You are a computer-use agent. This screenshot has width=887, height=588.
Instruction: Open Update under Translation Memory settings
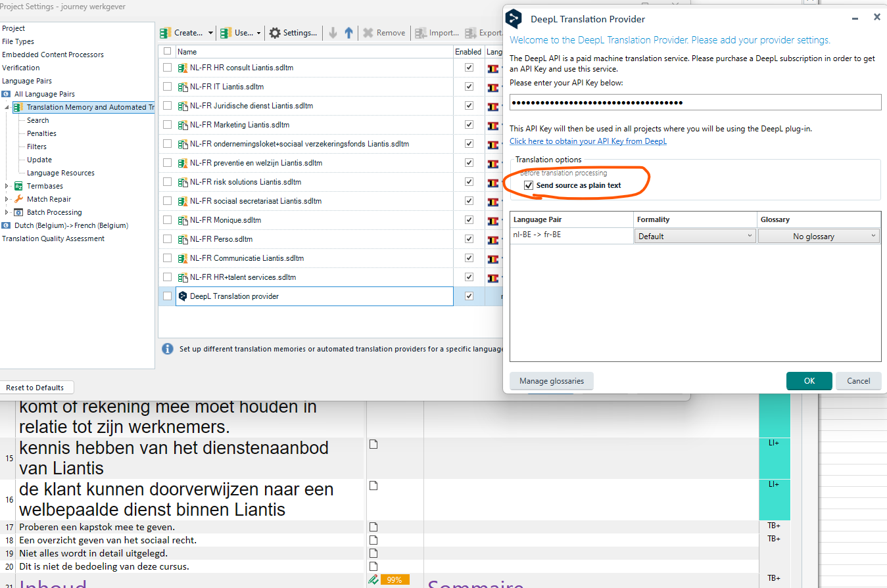point(39,160)
